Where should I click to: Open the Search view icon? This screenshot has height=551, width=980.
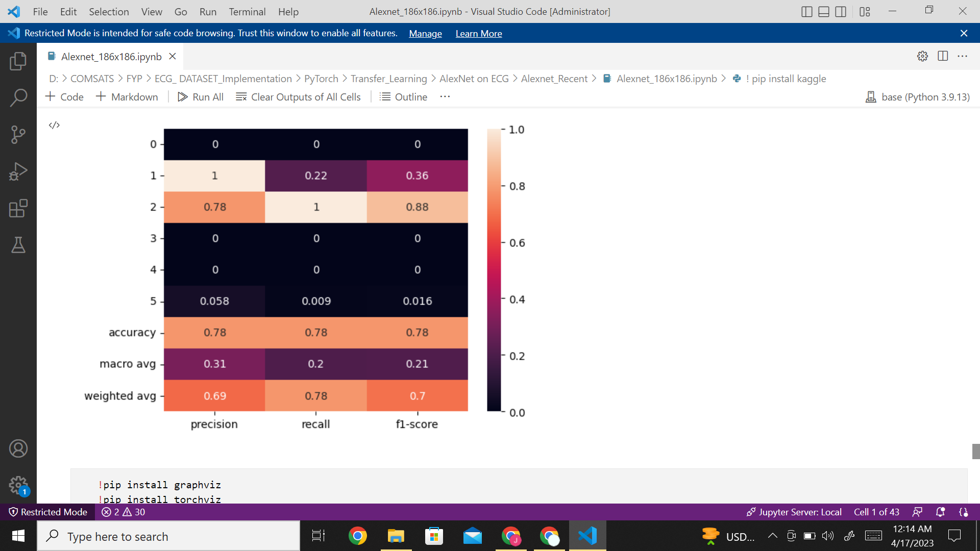click(18, 97)
